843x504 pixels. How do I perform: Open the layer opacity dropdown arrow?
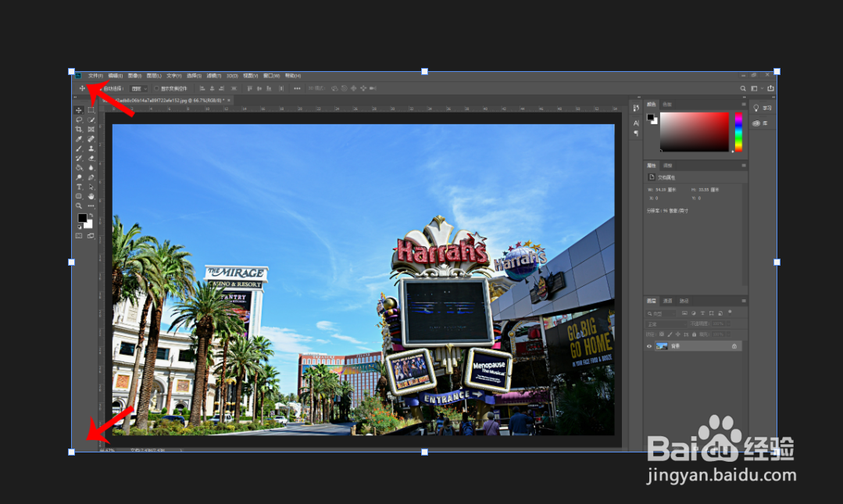click(x=728, y=323)
